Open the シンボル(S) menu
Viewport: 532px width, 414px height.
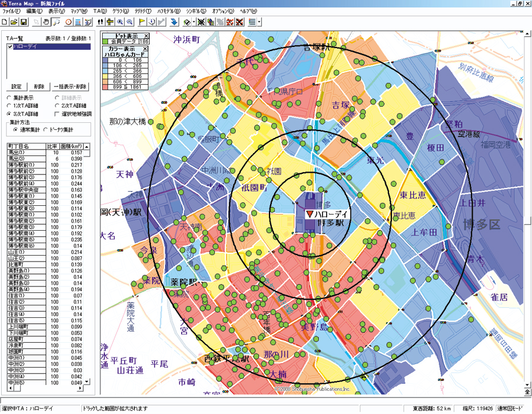196,11
